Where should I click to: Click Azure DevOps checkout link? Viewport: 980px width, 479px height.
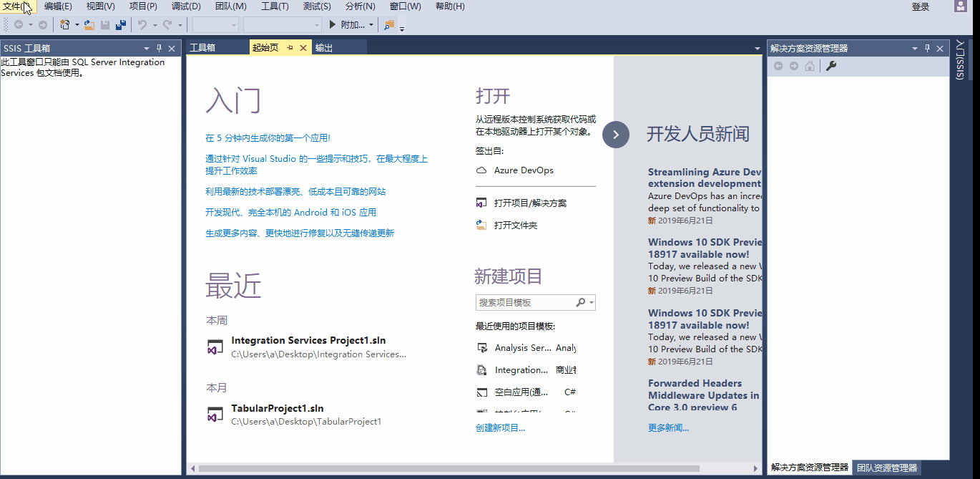click(x=524, y=170)
